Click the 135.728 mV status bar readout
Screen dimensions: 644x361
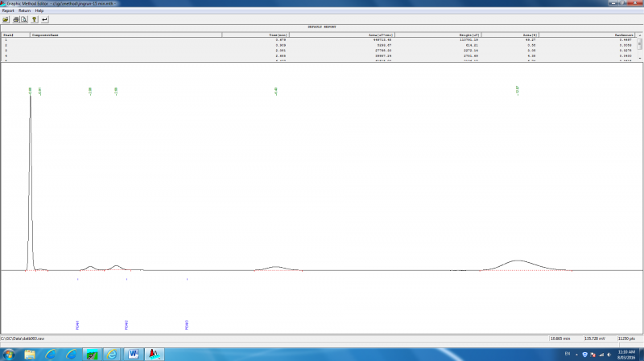click(595, 338)
